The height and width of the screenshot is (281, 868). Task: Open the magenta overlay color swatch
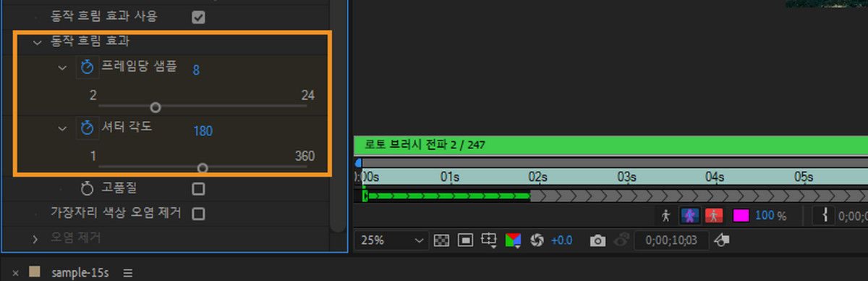741,215
